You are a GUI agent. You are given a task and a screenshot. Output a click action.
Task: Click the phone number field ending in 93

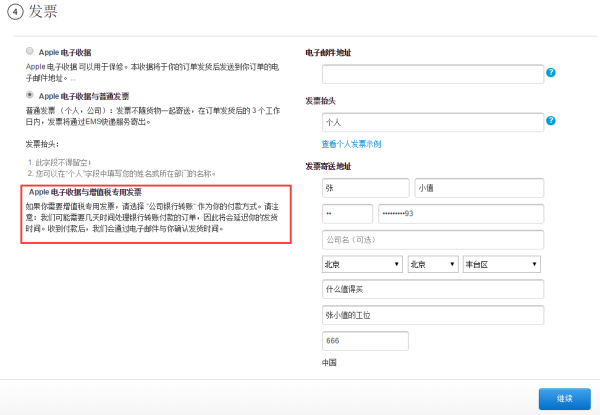[461, 214]
